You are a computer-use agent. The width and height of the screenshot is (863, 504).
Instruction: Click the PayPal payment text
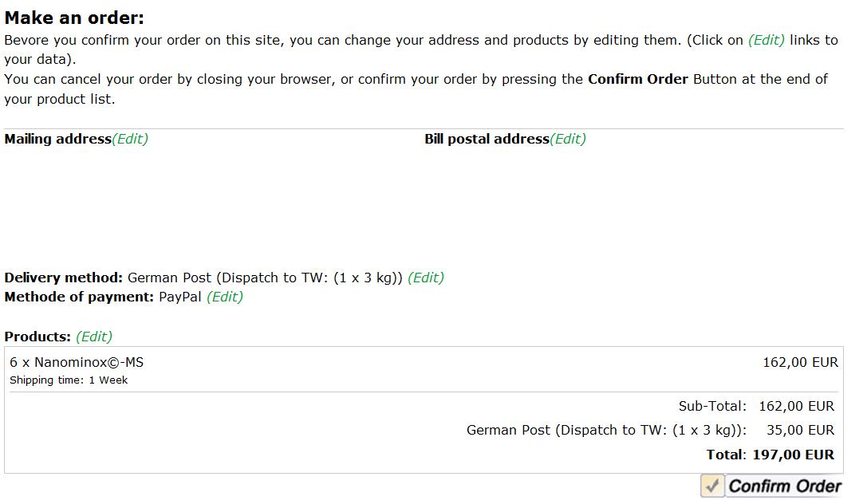pos(180,297)
